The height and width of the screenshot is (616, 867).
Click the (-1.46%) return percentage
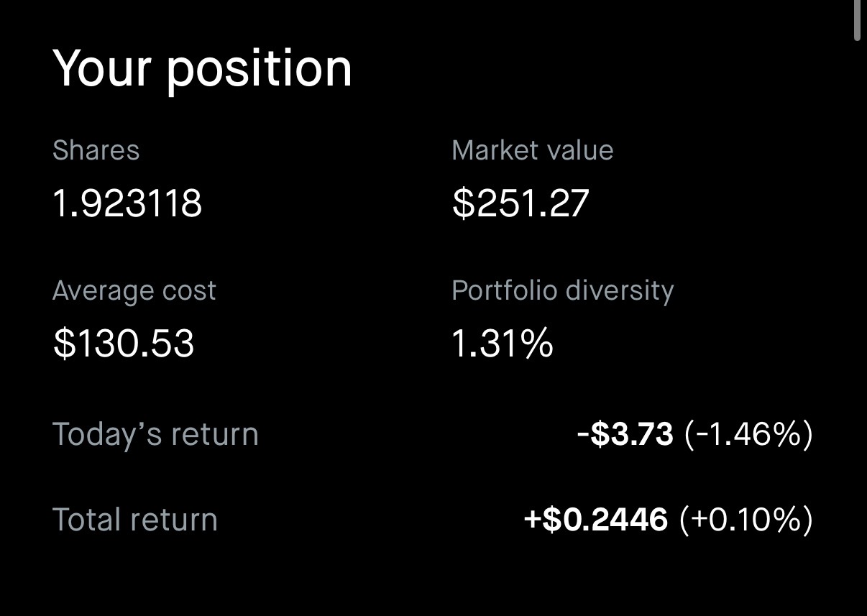coord(748,434)
